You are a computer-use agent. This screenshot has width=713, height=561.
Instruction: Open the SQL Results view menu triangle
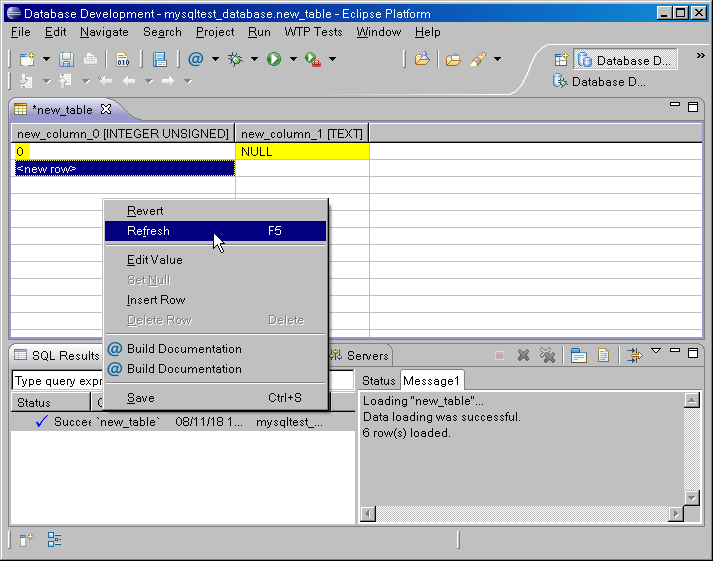pos(656,351)
